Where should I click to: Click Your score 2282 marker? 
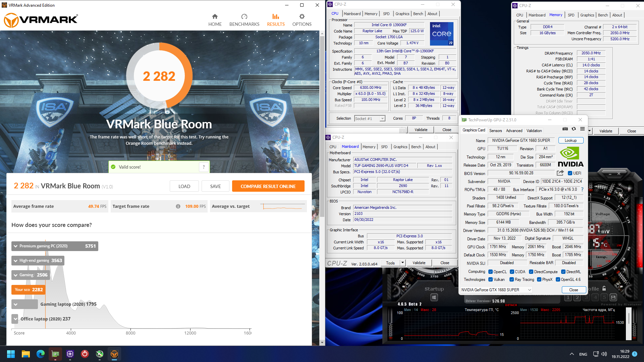click(x=29, y=290)
